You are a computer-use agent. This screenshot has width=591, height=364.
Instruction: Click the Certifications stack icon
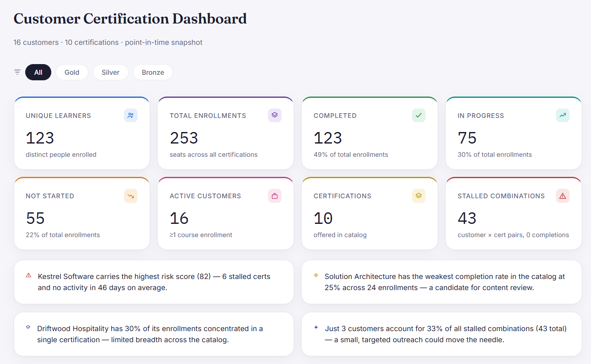pyautogui.click(x=419, y=196)
